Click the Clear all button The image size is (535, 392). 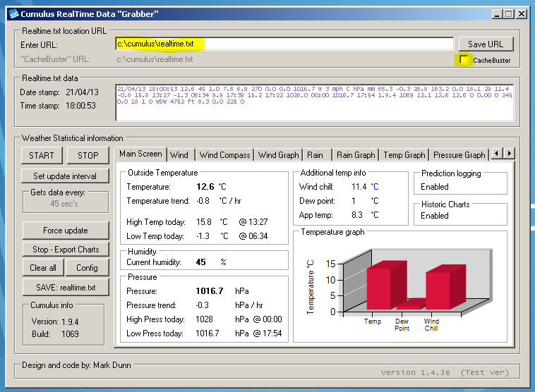[43, 268]
